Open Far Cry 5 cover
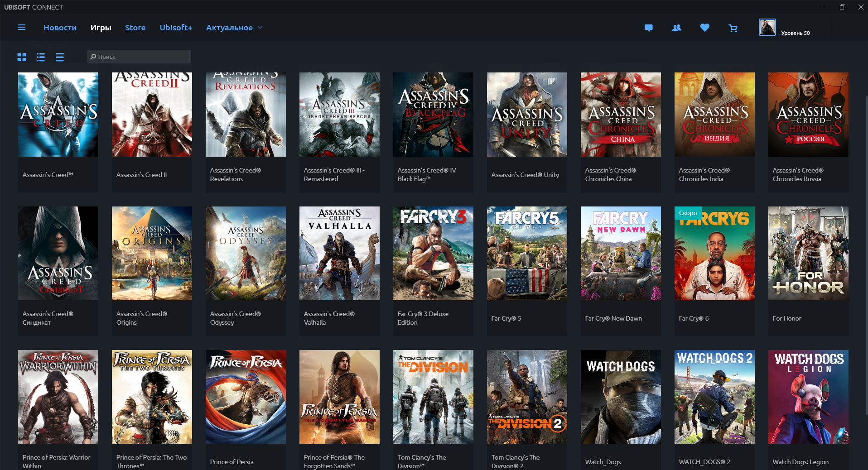This screenshot has height=470, width=868. (x=527, y=253)
